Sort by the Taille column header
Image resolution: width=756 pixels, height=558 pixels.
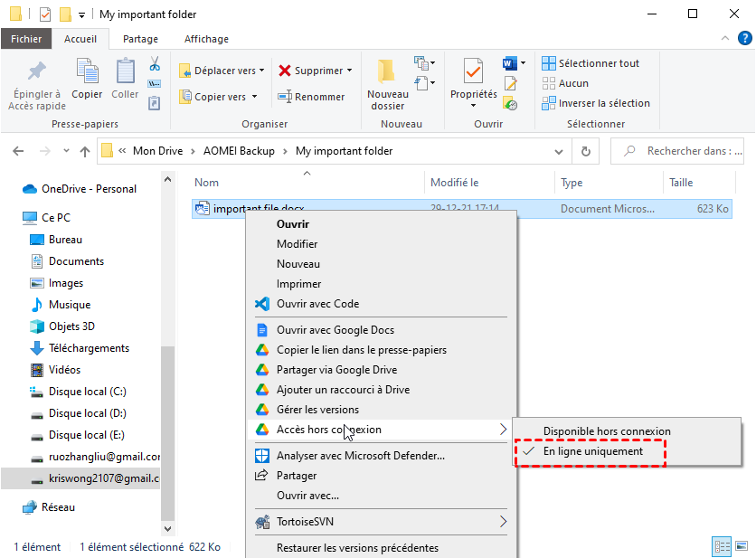(681, 183)
